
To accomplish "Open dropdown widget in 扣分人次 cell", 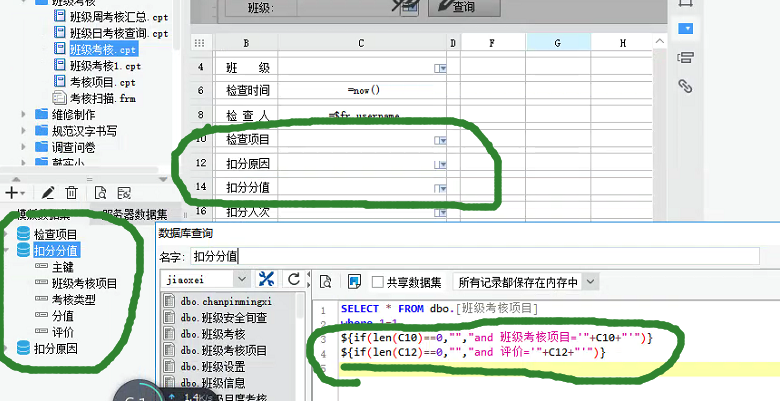I will click(x=440, y=212).
